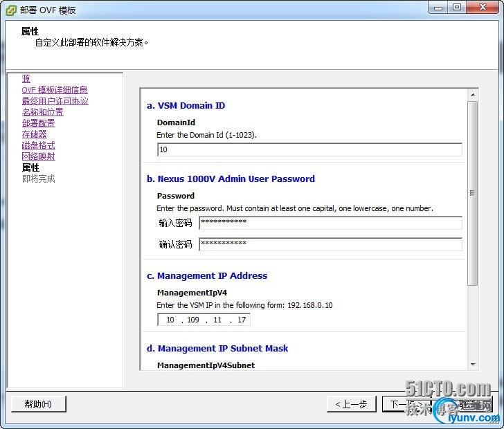Click the 帮助(H) button

click(x=39, y=404)
